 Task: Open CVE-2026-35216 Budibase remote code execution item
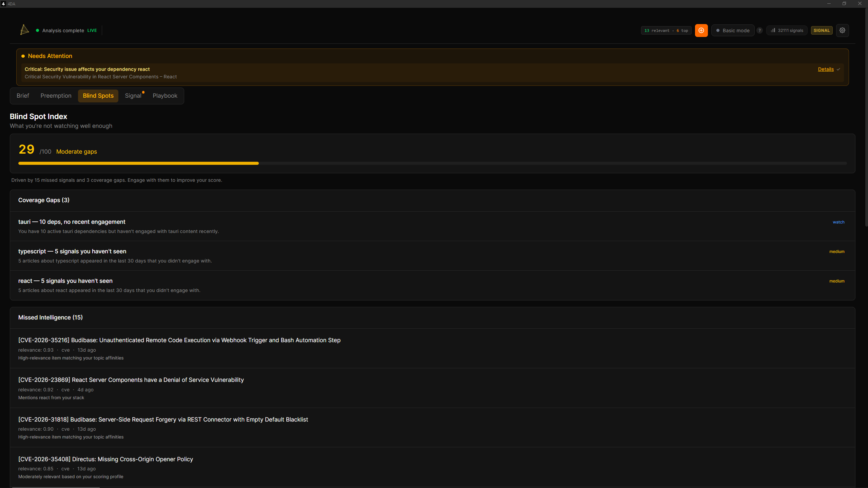point(179,340)
